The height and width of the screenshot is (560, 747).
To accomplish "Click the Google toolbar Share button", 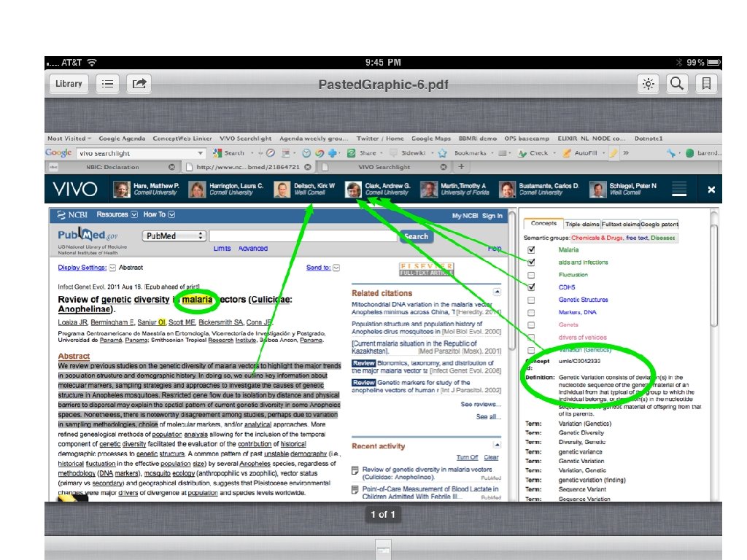I will pos(362,153).
